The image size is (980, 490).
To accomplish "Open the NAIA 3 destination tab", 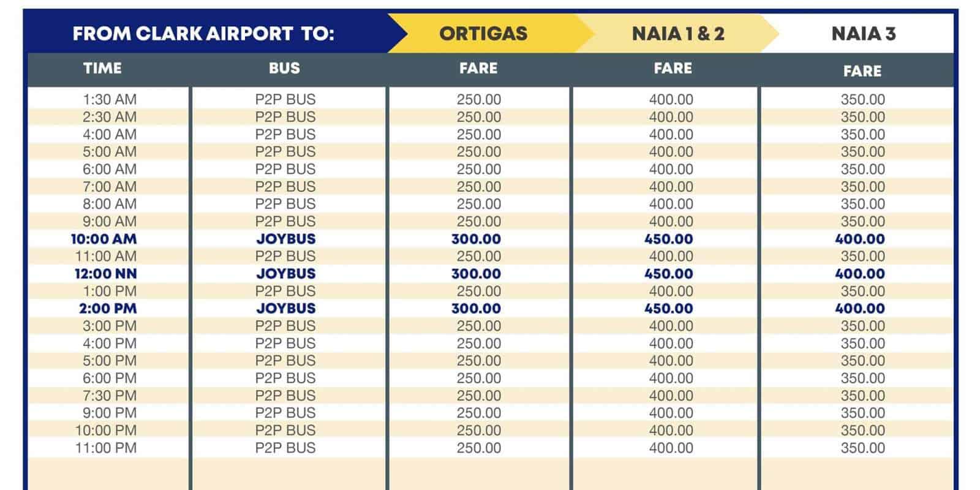I will pos(863,33).
